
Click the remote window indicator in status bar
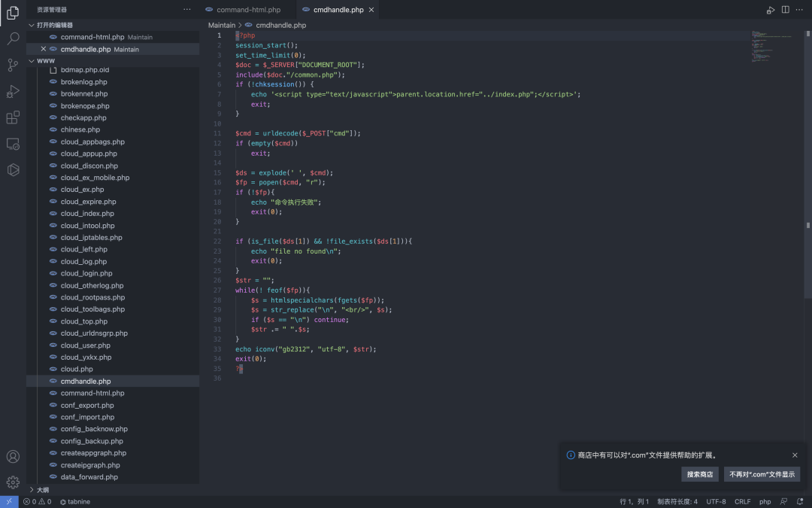[9, 502]
